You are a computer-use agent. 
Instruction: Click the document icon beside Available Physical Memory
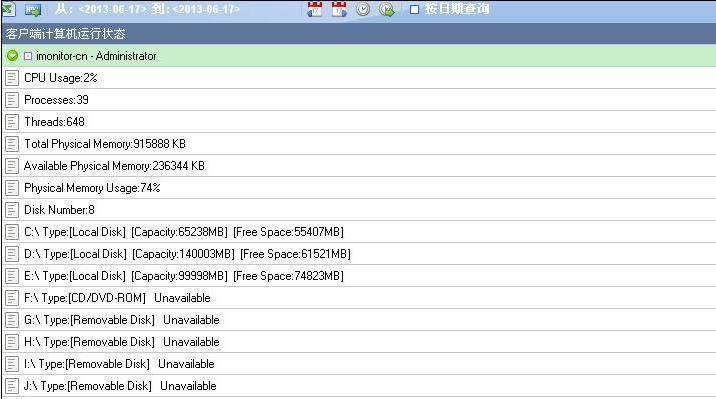tap(12, 166)
